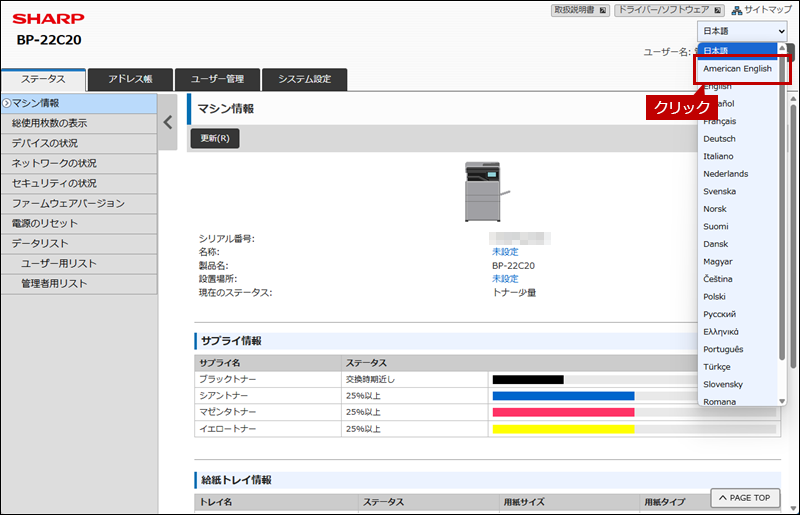Switch to the ユーザー管理 tab
The width and height of the screenshot is (800, 515).
217,80
